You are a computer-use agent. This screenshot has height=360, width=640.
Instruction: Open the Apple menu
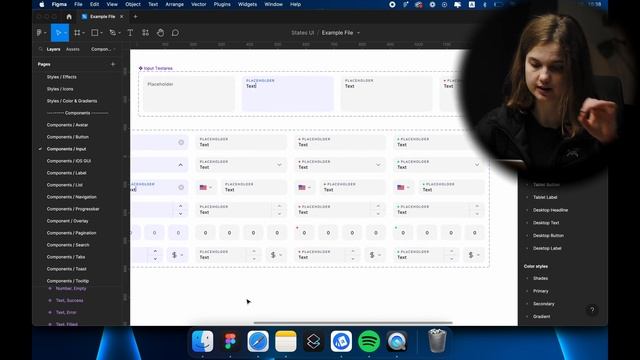tap(42, 4)
